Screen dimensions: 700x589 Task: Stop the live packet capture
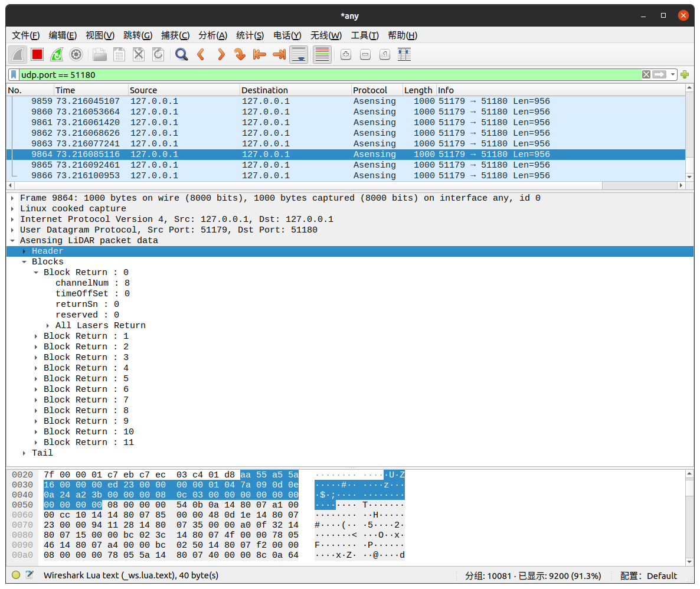pyautogui.click(x=36, y=54)
